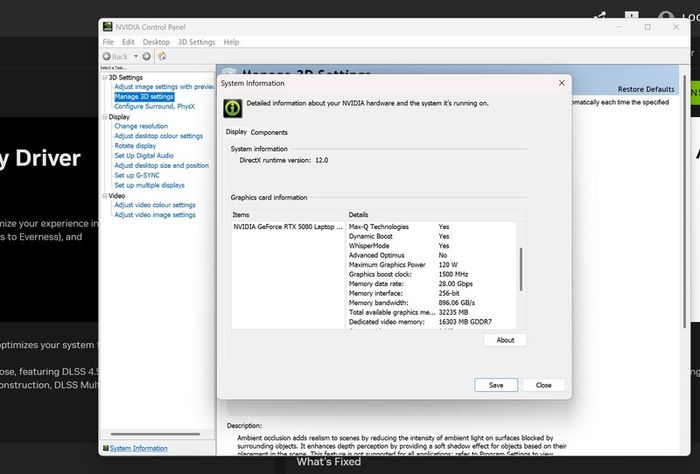This screenshot has height=474, width=700.
Task: Select Adjust image settings with preview
Action: [164, 87]
